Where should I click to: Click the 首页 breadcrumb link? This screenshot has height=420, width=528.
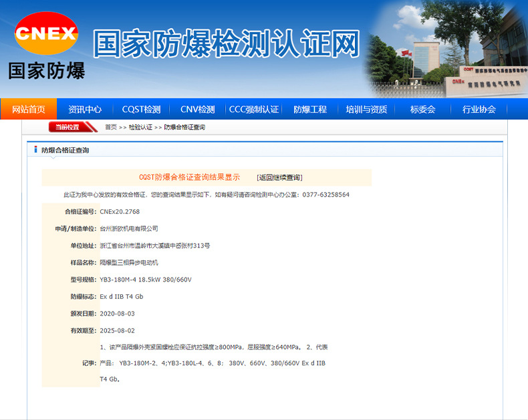(110, 127)
